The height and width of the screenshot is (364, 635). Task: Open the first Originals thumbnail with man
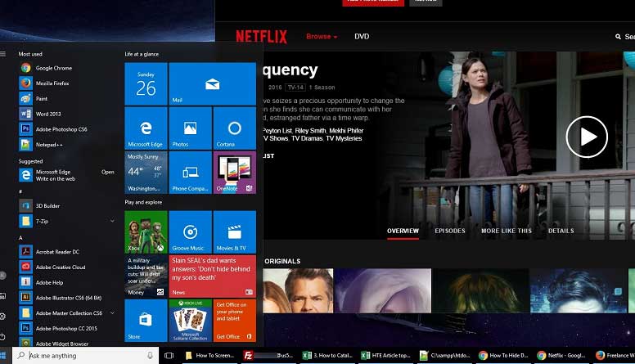pyautogui.click(x=298, y=290)
